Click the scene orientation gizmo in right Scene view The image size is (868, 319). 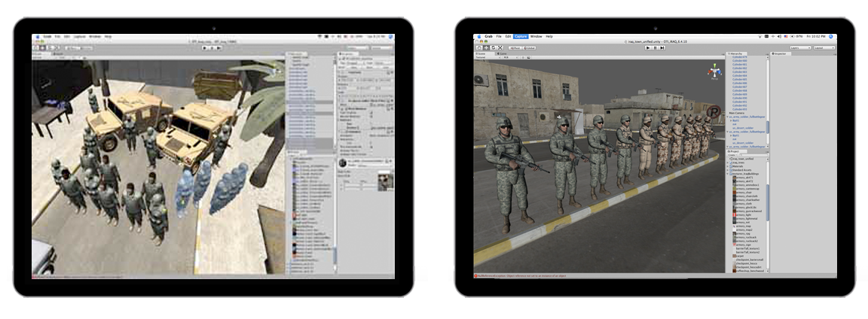click(x=712, y=72)
